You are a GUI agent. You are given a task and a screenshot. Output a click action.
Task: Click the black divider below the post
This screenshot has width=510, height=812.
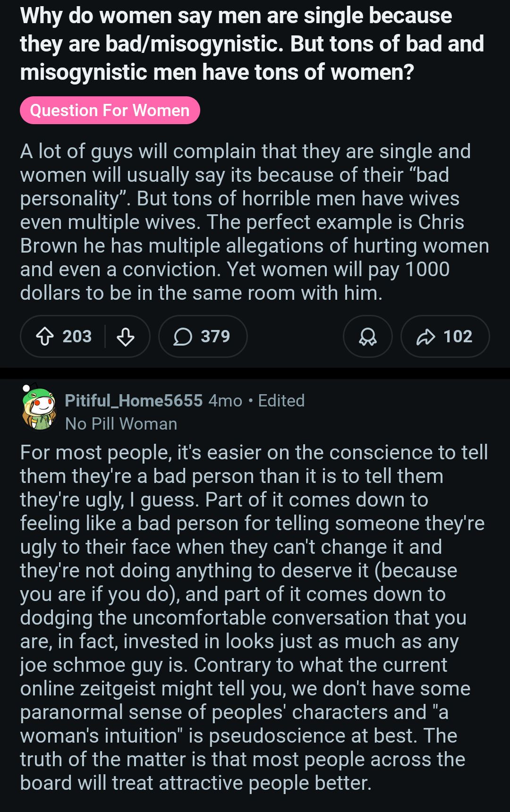(x=255, y=373)
